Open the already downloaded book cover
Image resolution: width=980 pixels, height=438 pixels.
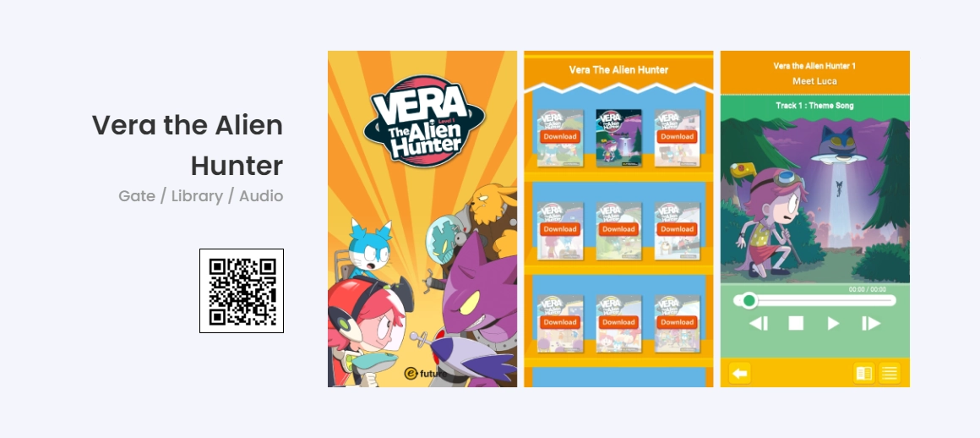pyautogui.click(x=618, y=138)
